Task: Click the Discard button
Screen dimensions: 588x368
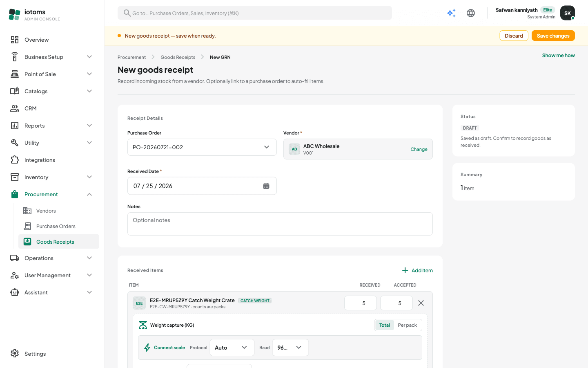Action: [x=514, y=36]
